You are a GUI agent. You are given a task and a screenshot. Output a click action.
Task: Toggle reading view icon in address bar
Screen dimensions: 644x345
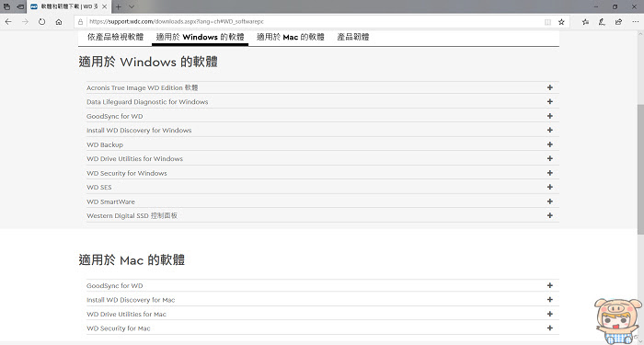pos(547,22)
